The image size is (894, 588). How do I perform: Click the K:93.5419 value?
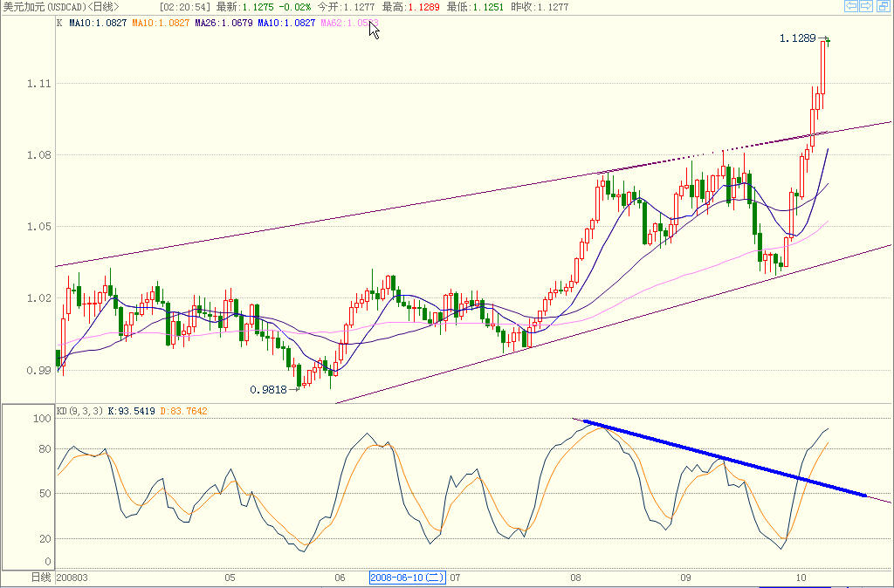click(131, 411)
